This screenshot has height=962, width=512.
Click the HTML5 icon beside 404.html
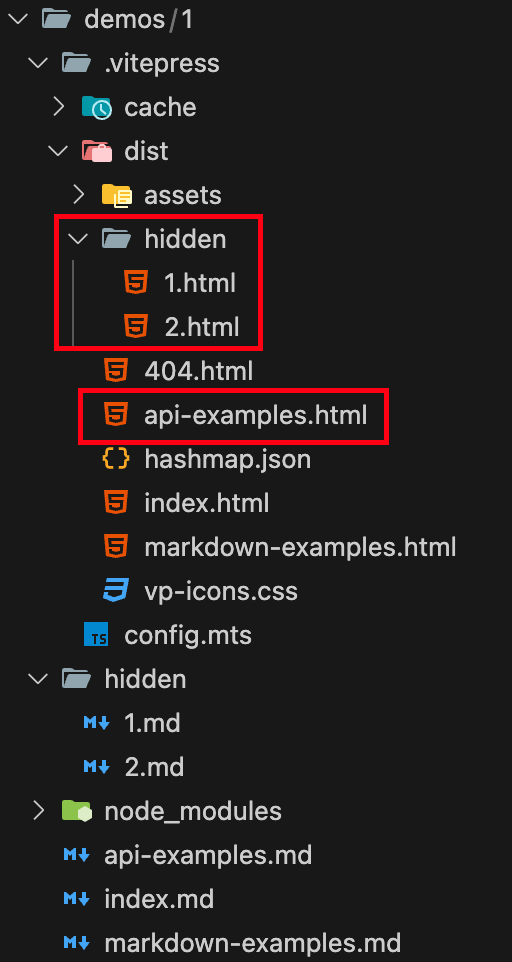[117, 371]
